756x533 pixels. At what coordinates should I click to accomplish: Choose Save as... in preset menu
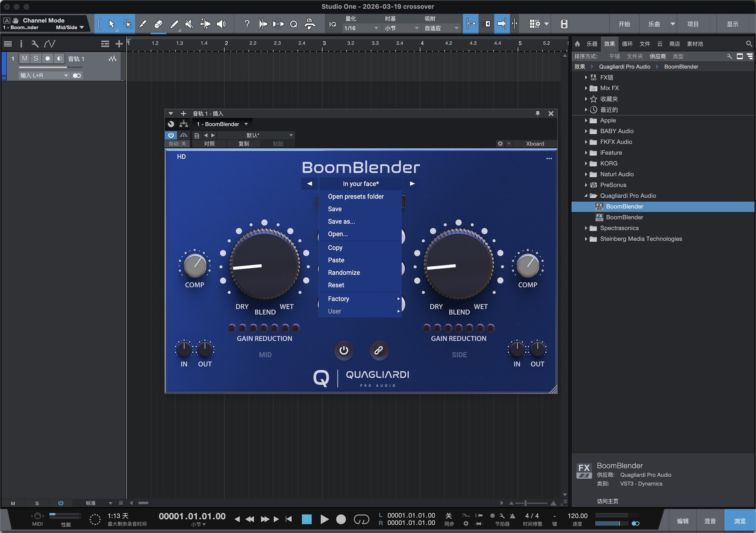(x=341, y=221)
